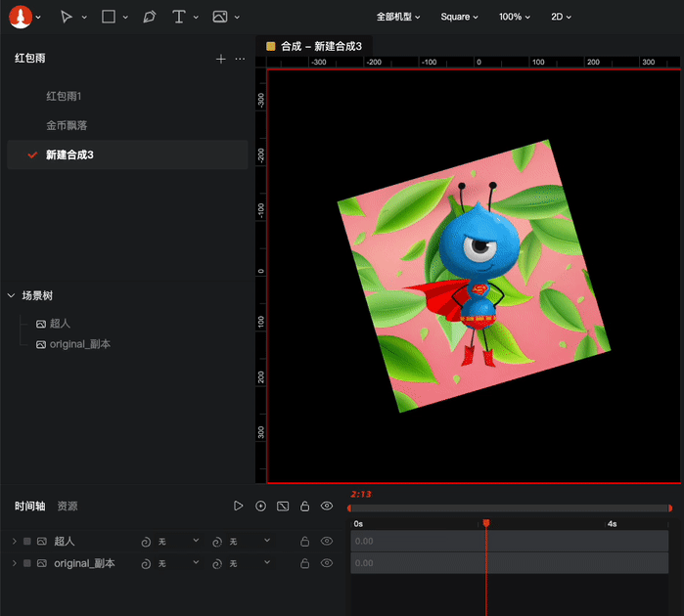
Task: Click the 2:13 timecode display
Action: pos(361,494)
